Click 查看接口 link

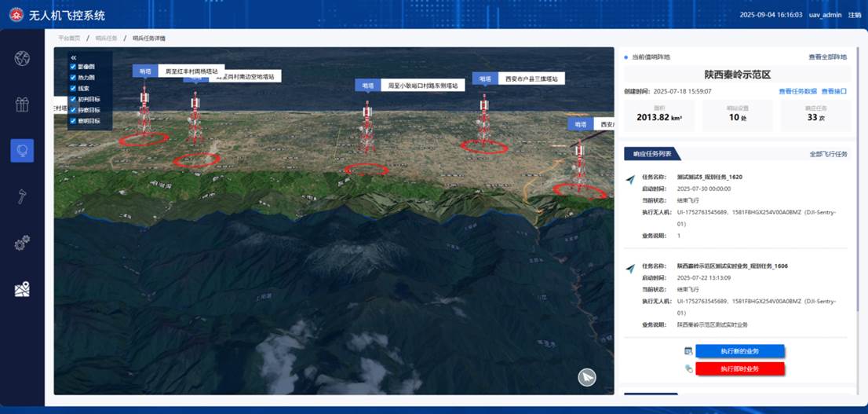coord(833,91)
